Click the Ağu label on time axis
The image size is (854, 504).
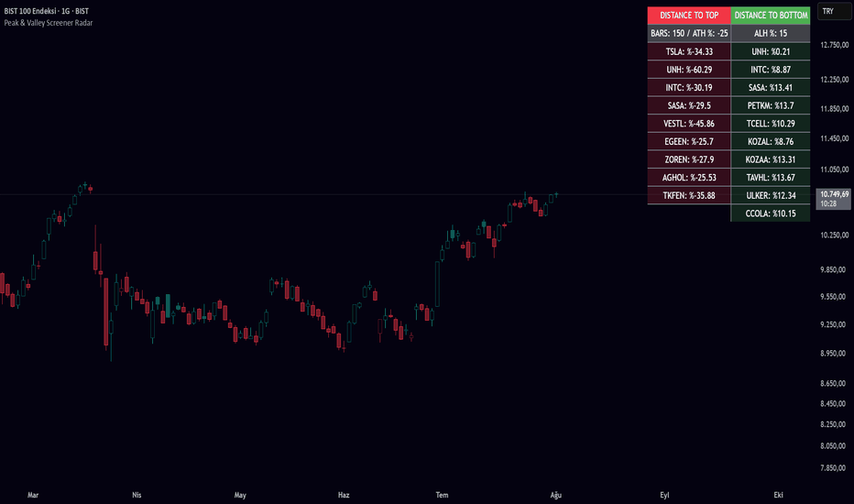tap(555, 495)
